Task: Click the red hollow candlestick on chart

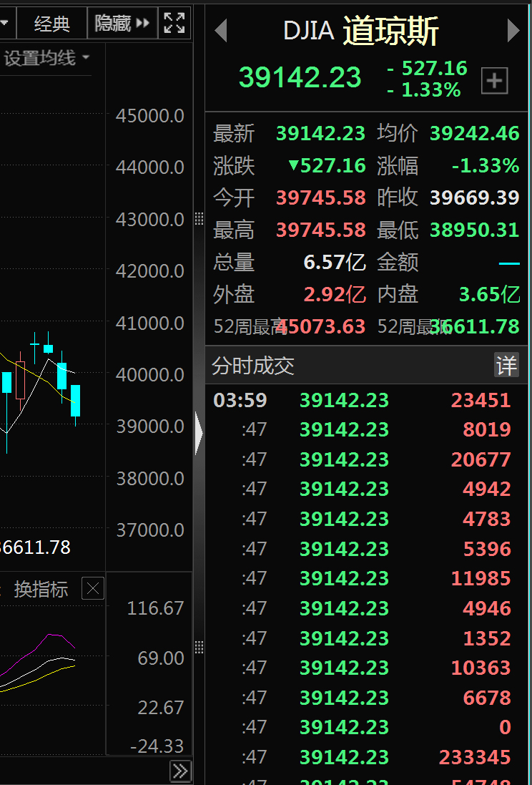Action: (21, 380)
